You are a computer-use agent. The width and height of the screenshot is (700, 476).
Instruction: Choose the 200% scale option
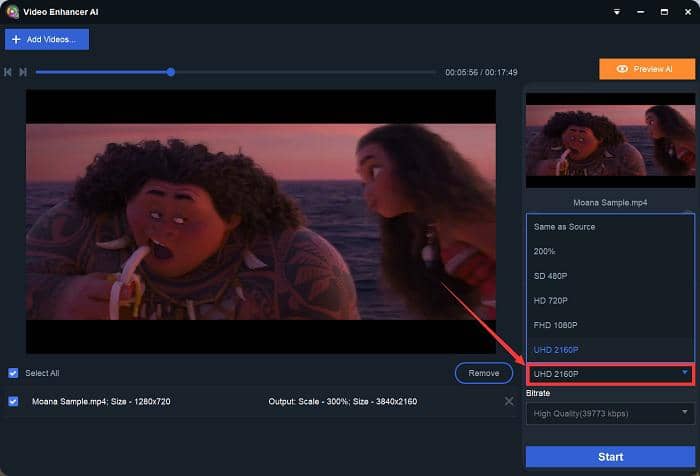610,251
